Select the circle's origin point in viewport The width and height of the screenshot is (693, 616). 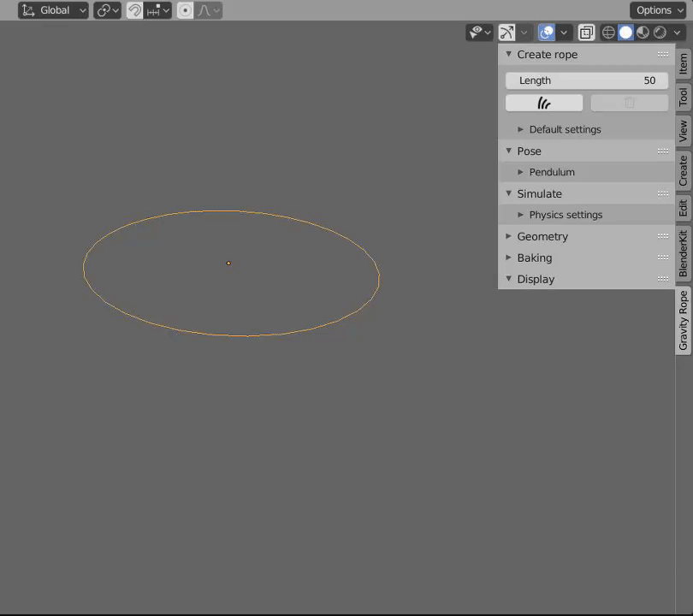point(228,263)
